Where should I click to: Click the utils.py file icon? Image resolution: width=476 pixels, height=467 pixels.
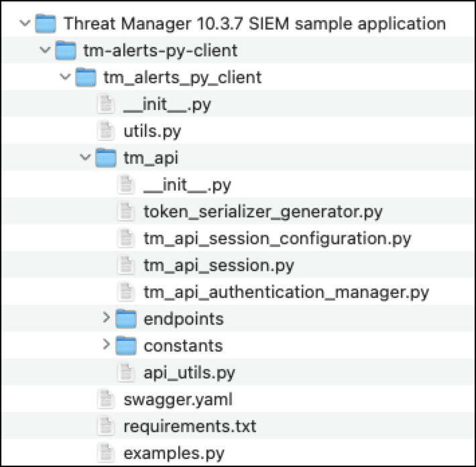click(106, 131)
